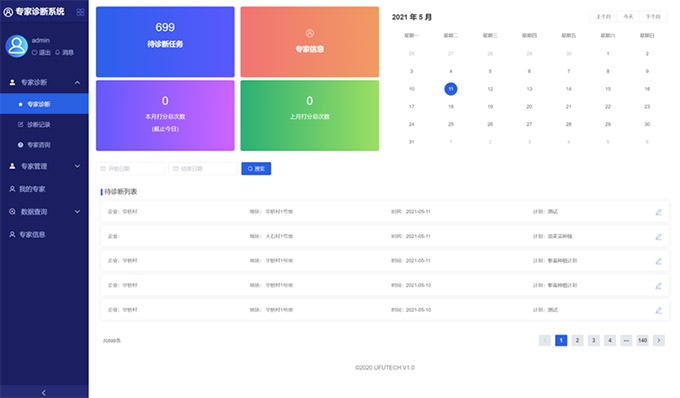
Task: Click the grid icon beside the system title
Action: click(80, 12)
